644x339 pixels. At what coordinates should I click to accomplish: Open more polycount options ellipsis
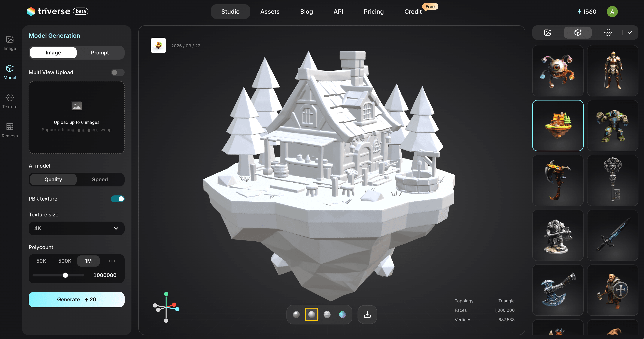(x=112, y=261)
